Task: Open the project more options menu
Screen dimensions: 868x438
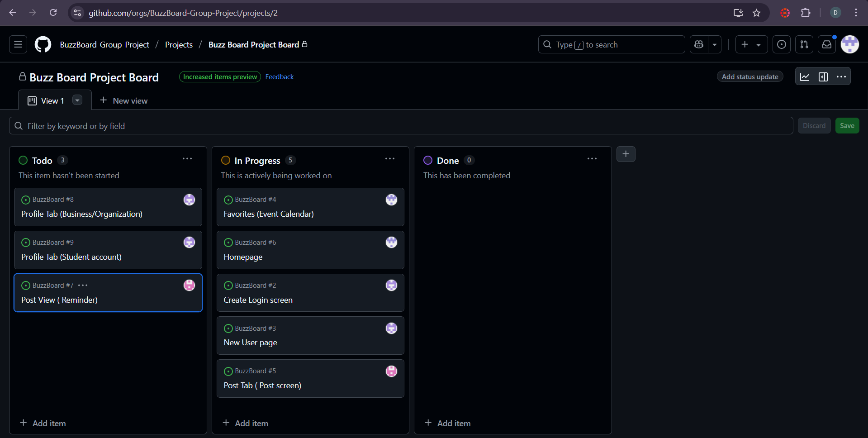Action: coord(841,76)
